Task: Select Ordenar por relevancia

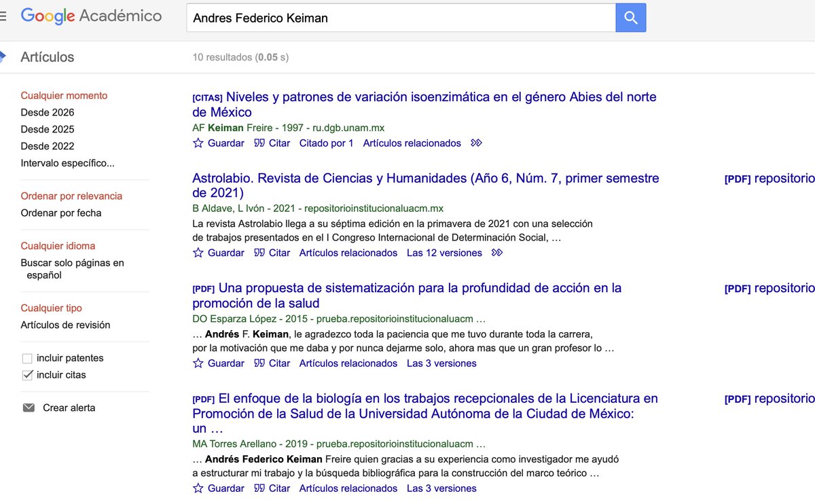Action: 71,196
